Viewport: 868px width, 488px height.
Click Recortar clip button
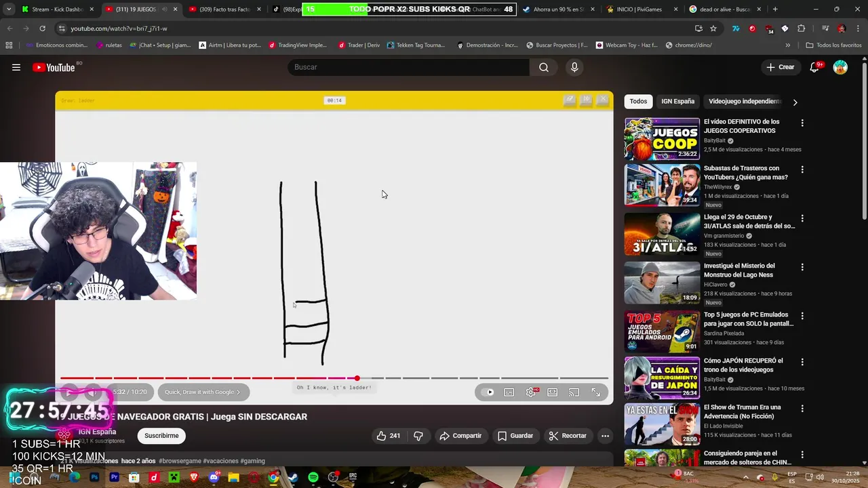tap(568, 436)
